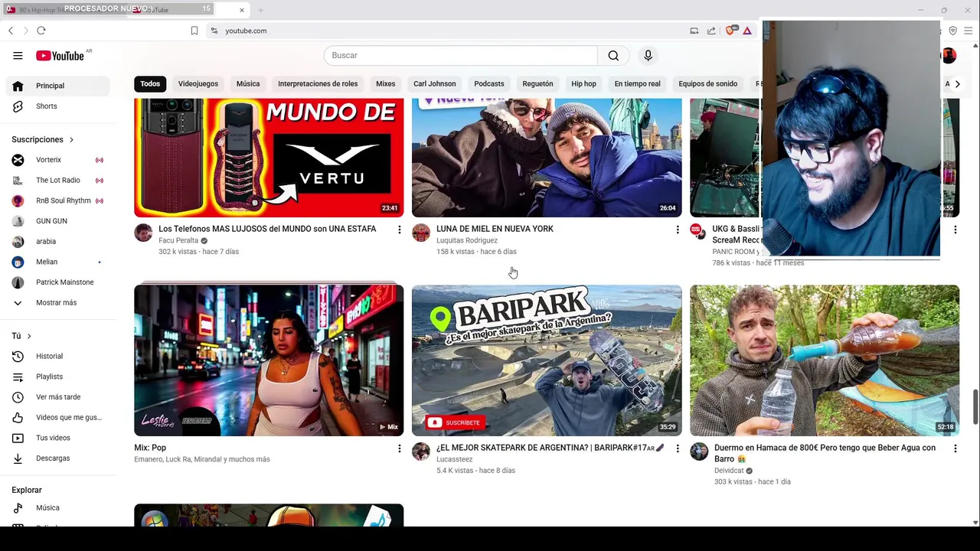Screen dimensions: 980x551
Task: Open Playlists in sidebar
Action: 57,377
